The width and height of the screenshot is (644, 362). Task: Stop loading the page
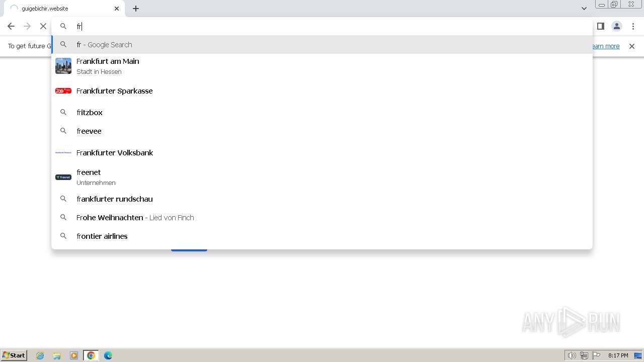coord(43,26)
